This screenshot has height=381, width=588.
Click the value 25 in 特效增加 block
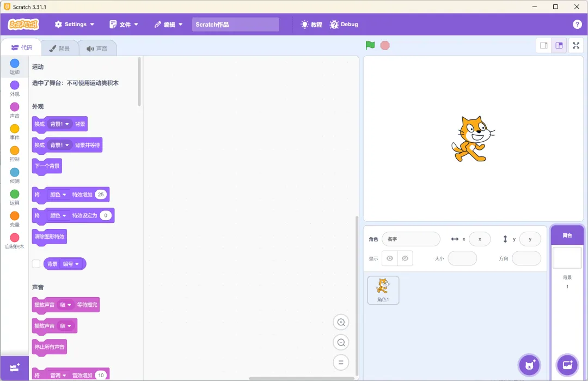tap(101, 195)
